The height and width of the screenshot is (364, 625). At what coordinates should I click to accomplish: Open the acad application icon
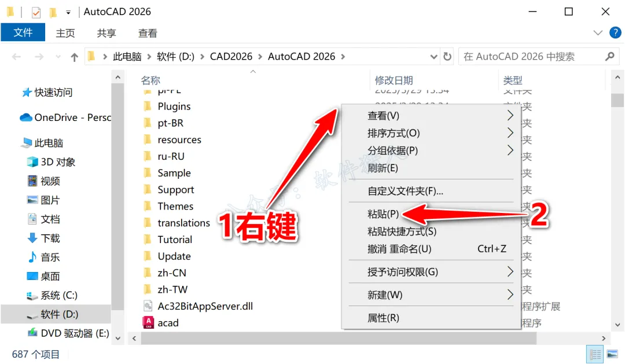(x=148, y=322)
